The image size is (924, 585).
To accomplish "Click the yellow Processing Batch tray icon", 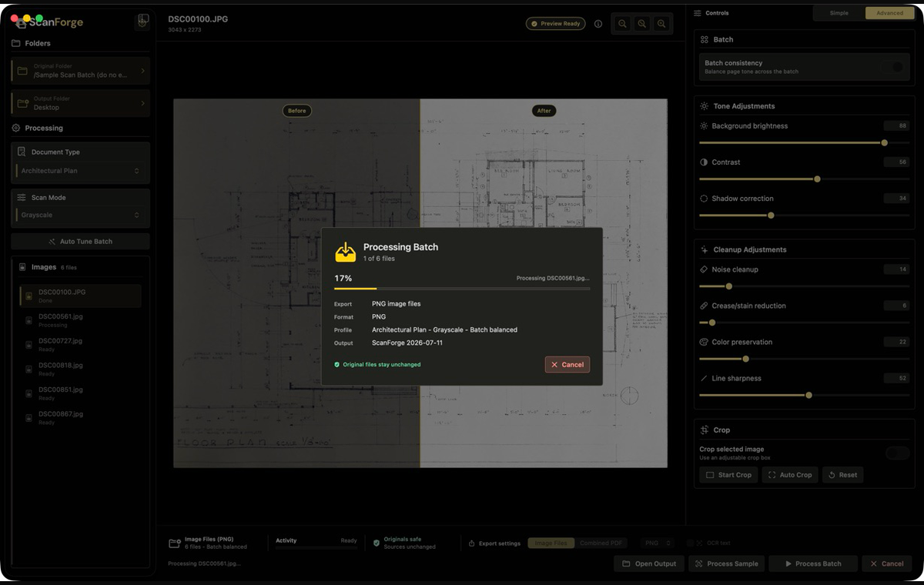I will (346, 252).
